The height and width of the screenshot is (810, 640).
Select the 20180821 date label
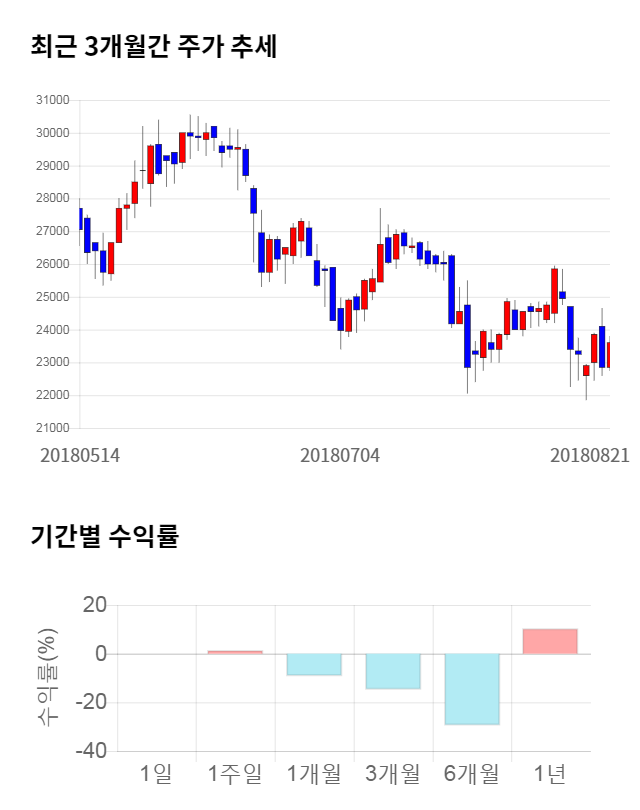589,455
